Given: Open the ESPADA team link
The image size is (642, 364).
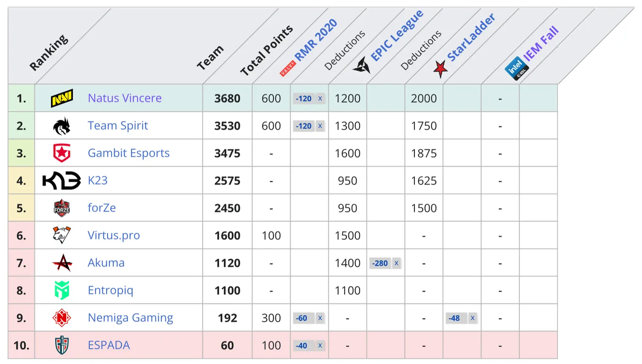Looking at the screenshot, I should coord(109,345).
